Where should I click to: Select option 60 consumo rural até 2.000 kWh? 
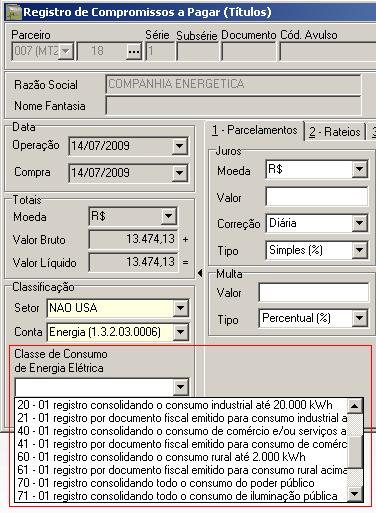pos(182,457)
